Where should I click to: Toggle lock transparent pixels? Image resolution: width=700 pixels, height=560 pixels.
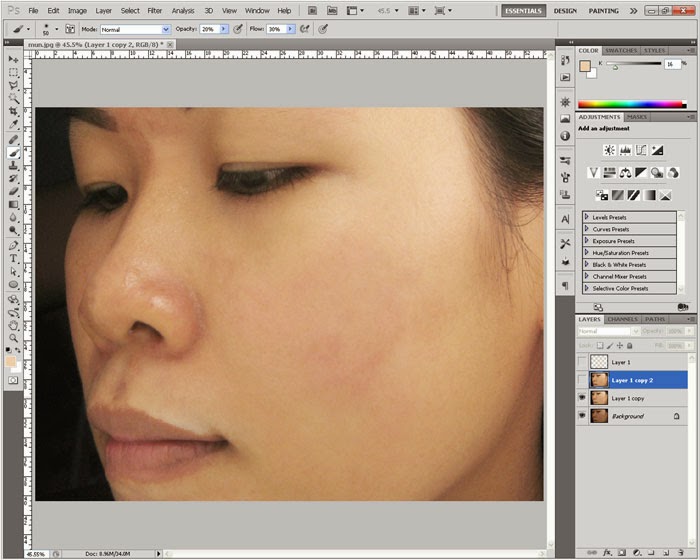coord(600,346)
